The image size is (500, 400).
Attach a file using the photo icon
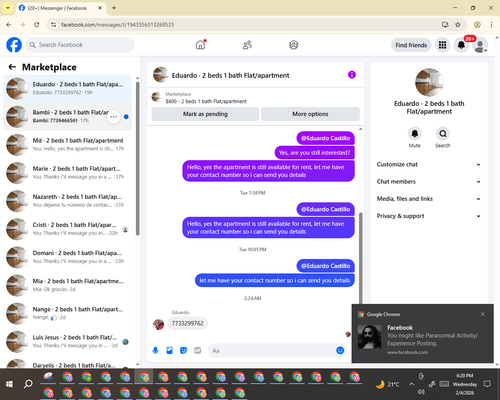pos(169,350)
